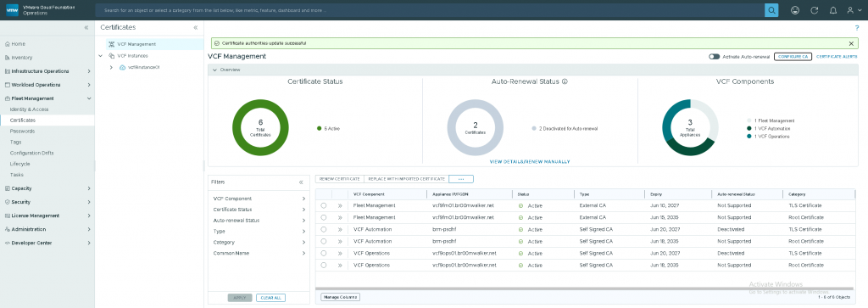Click the VCF Instances tree icon
The image size is (868, 308).
pyautogui.click(x=112, y=55)
